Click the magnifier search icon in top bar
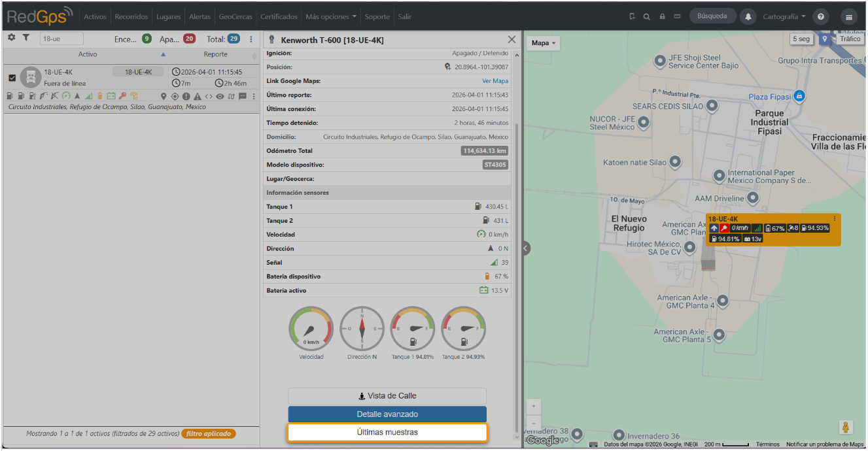The image size is (868, 451). click(647, 16)
